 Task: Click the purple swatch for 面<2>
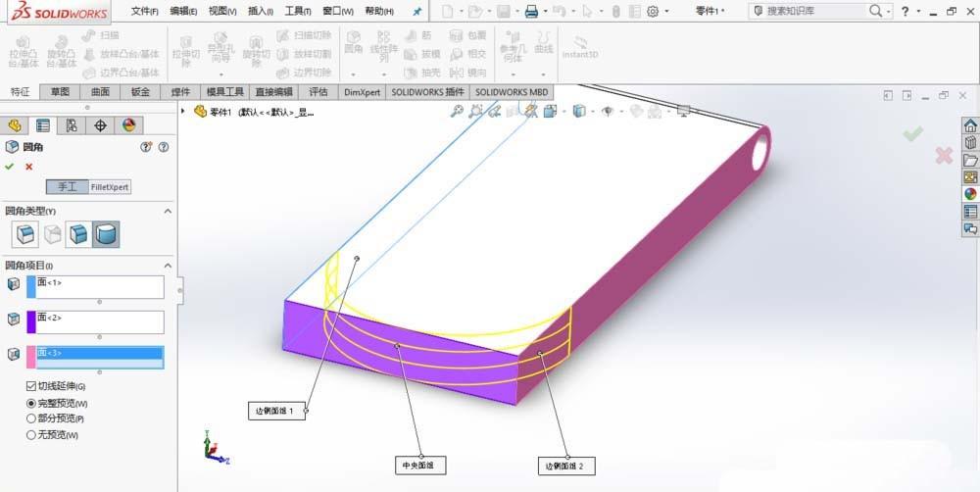click(x=31, y=322)
